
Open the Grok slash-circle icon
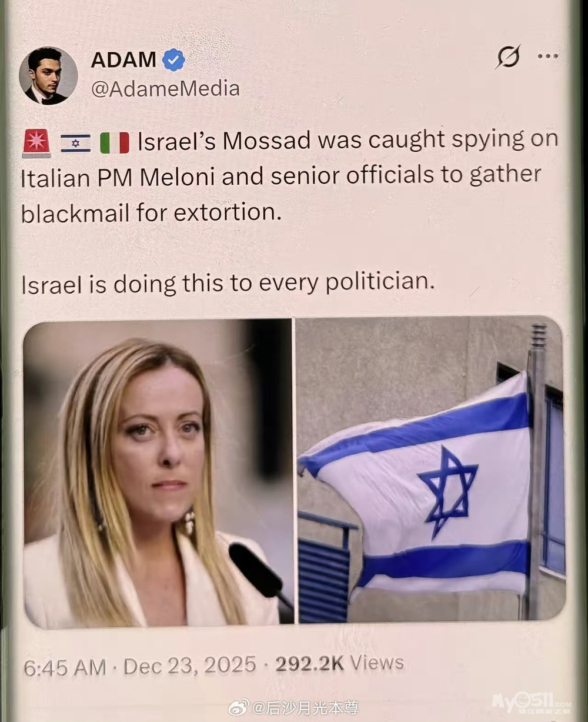point(508,57)
